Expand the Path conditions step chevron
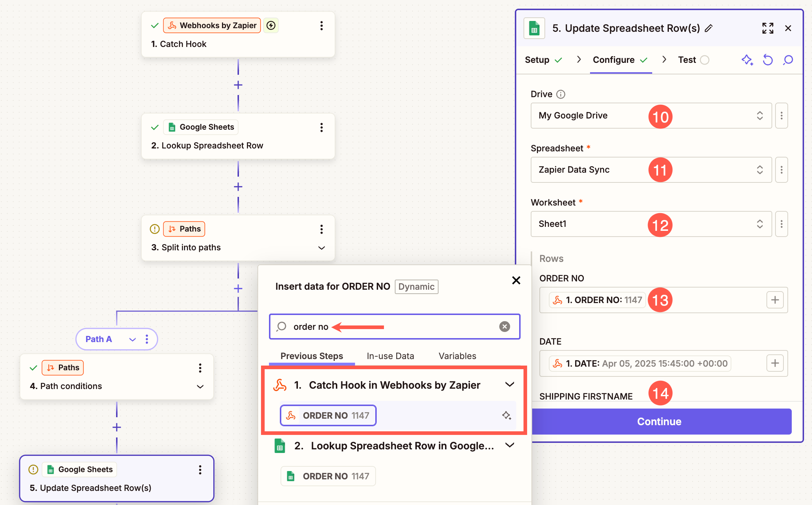The height and width of the screenshot is (505, 812). point(200,387)
